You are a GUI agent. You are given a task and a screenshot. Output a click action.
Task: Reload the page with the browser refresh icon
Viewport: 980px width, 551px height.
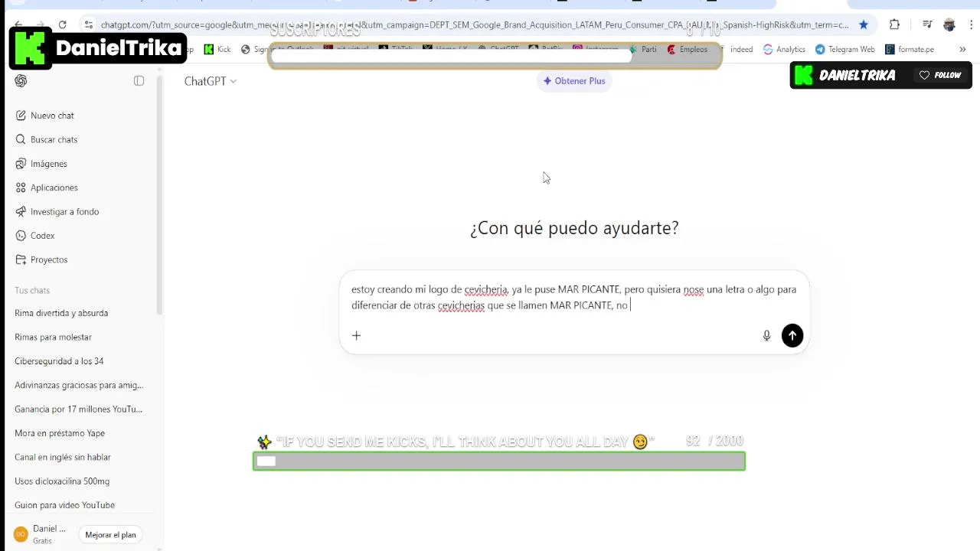pyautogui.click(x=63, y=24)
